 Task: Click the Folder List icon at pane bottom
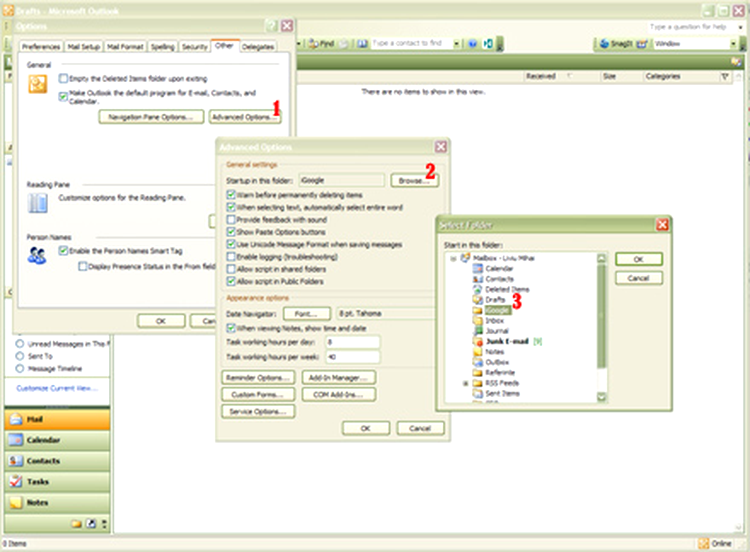tap(77, 524)
